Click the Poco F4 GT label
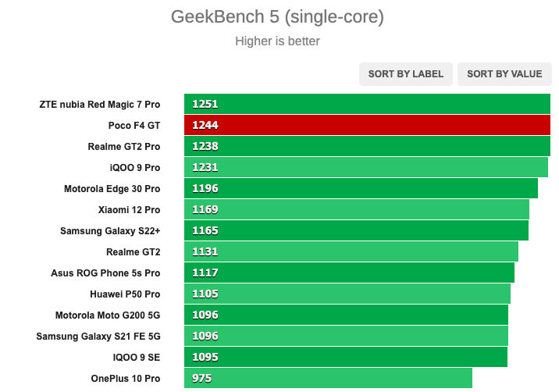Screen dimensions: 559x392 click(134, 126)
